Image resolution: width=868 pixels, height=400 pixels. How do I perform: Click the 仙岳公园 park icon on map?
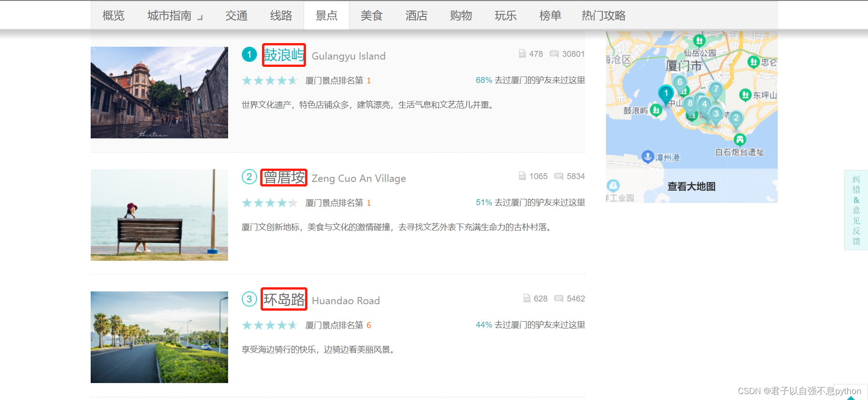click(699, 41)
